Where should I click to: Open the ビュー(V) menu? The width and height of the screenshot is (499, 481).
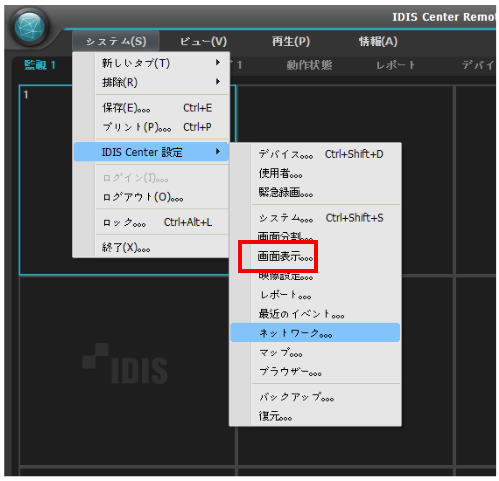point(203,41)
